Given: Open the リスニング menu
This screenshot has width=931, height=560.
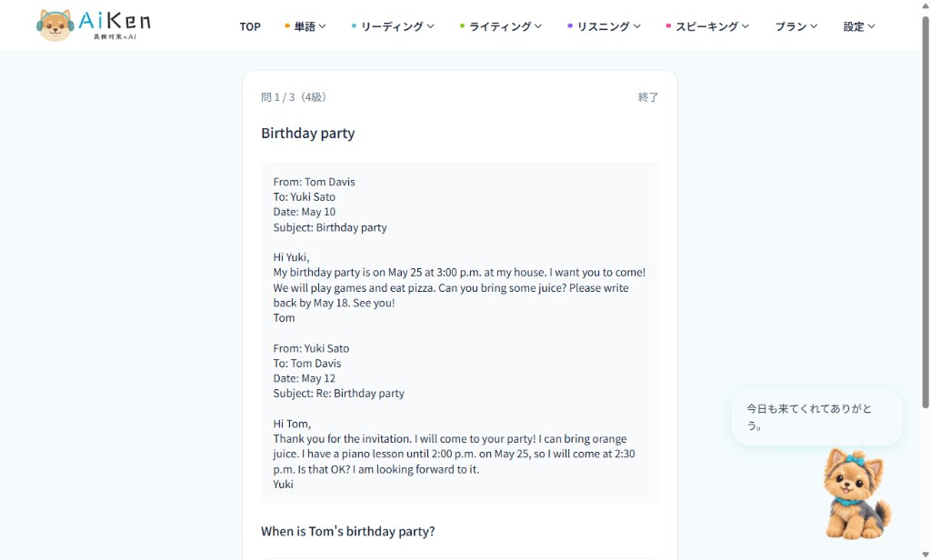Looking at the screenshot, I should (x=604, y=26).
